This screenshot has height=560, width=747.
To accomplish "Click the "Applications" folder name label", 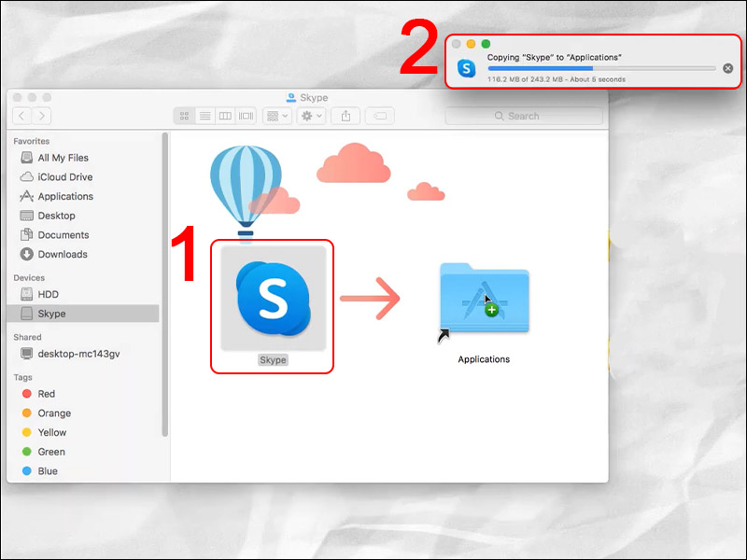I will [x=484, y=359].
